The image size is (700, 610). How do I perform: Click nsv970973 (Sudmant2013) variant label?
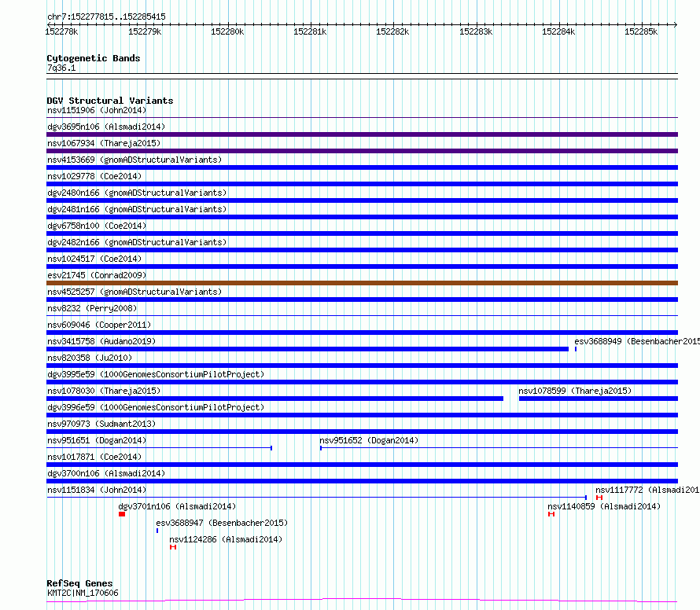pyautogui.click(x=101, y=424)
